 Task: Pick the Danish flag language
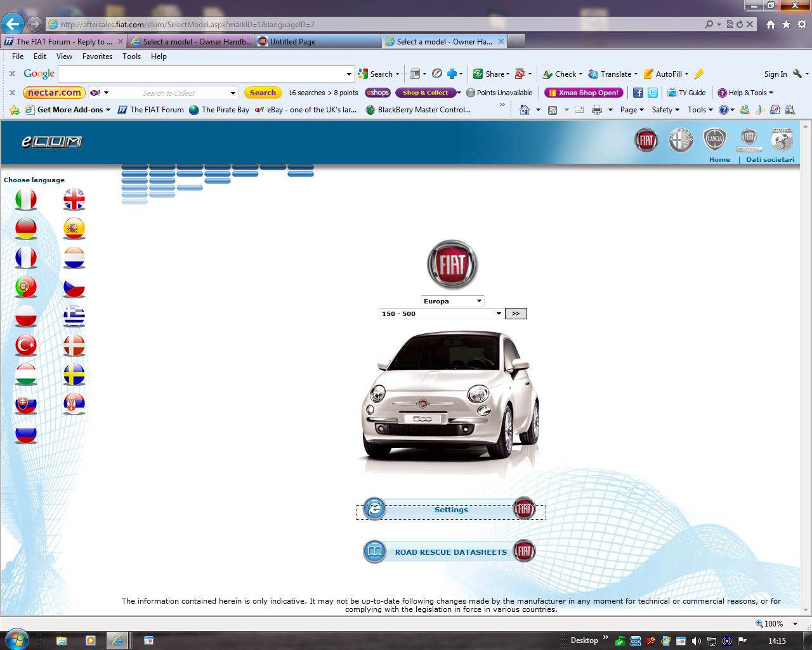pos(74,345)
